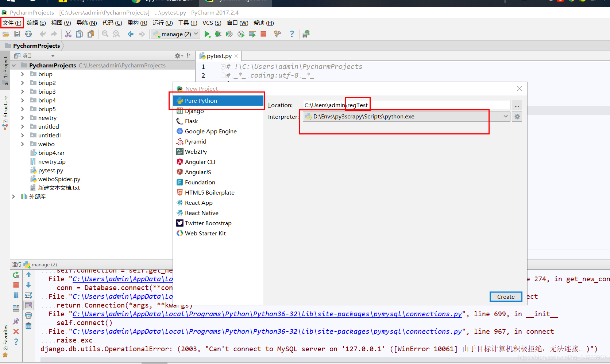The width and height of the screenshot is (610, 364).
Task: Open Settings with the wrench icon
Action: 278,34
